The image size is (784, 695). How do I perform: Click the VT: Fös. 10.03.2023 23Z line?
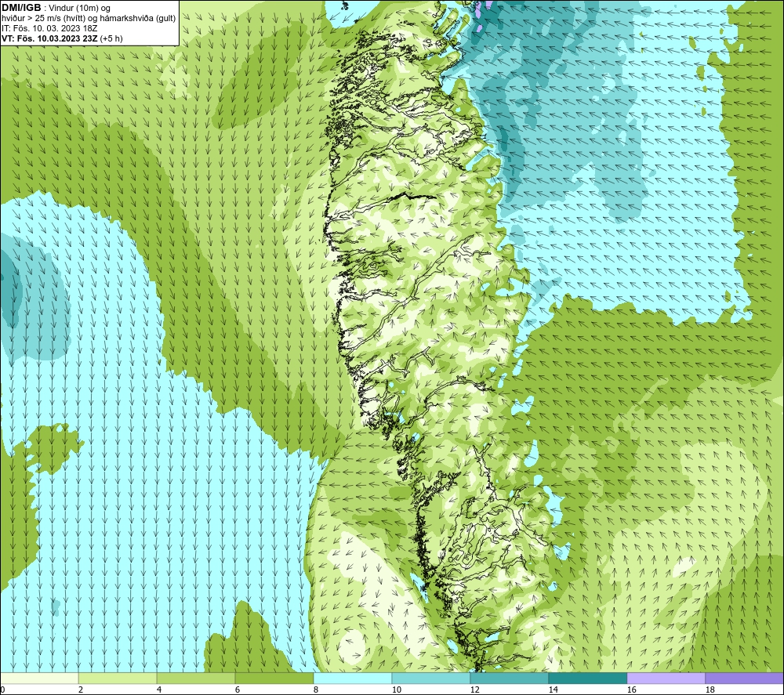pyautogui.click(x=62, y=38)
